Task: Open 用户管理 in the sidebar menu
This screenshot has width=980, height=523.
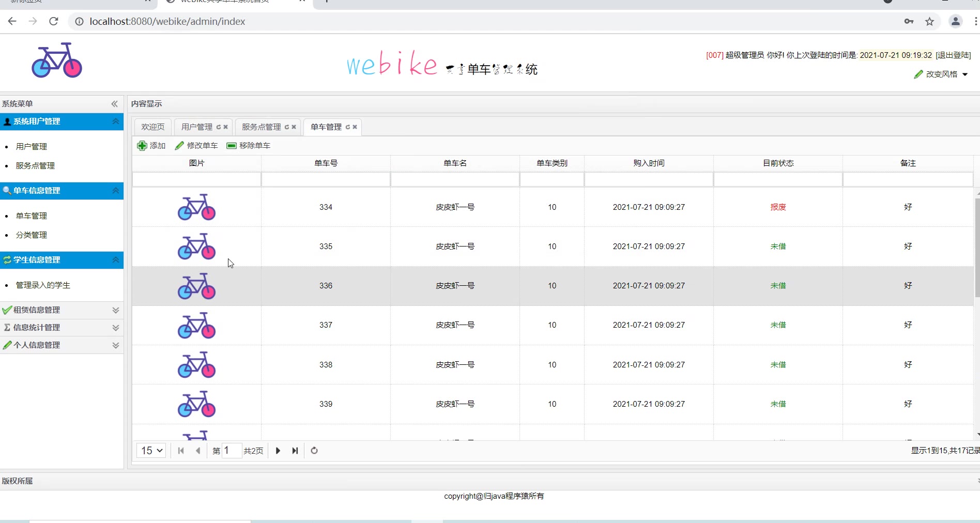Action: (x=32, y=147)
